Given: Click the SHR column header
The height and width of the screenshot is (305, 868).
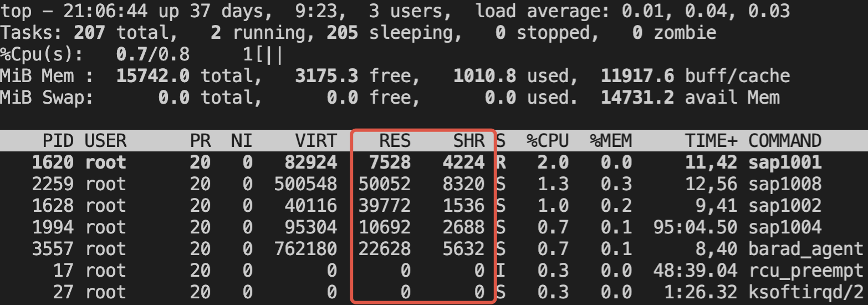Looking at the screenshot, I should pyautogui.click(x=469, y=141).
